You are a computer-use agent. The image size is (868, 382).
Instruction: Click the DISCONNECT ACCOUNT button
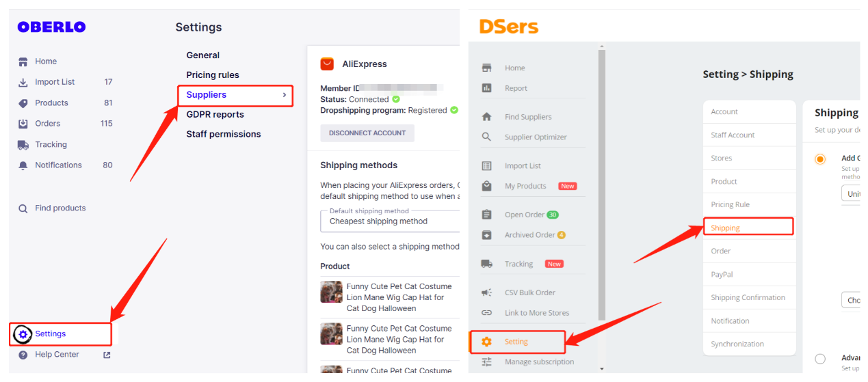(367, 133)
